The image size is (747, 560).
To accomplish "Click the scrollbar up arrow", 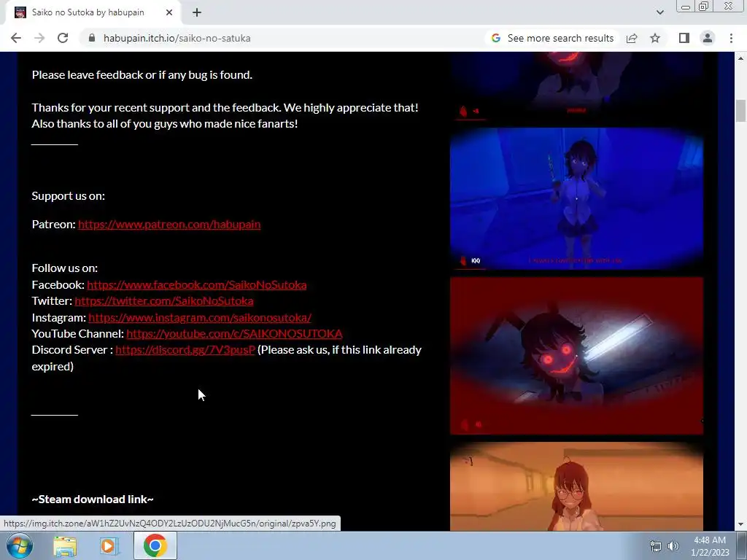I will click(x=740, y=58).
